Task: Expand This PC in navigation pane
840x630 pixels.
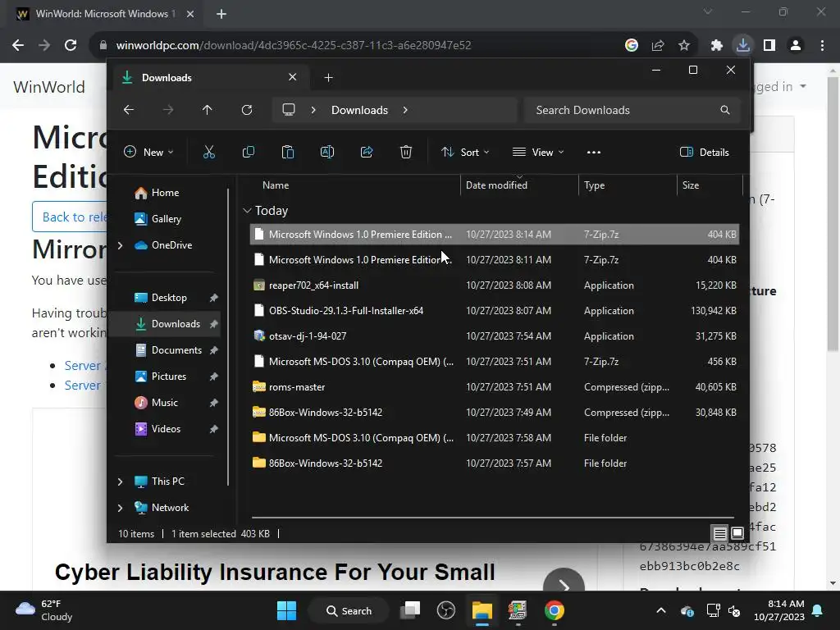Action: tap(120, 482)
